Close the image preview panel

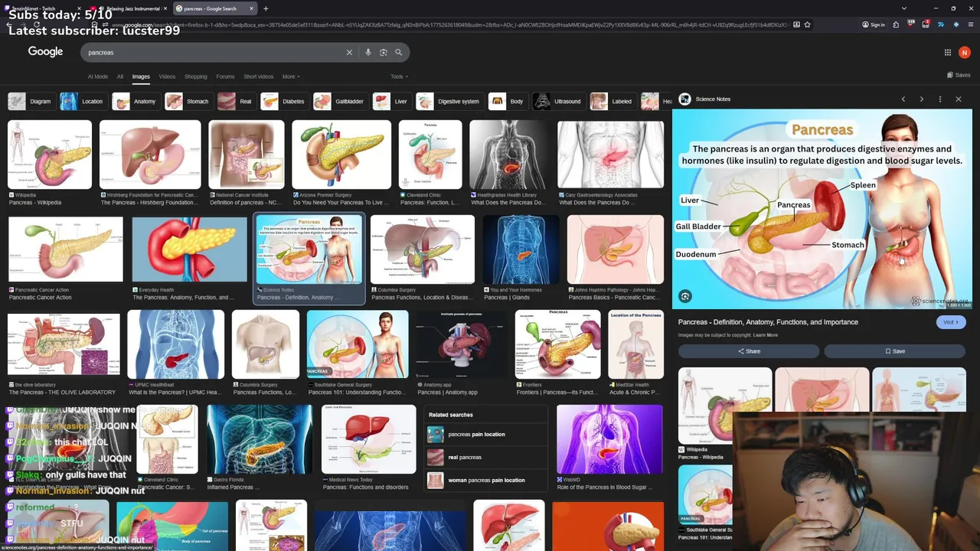coord(959,99)
